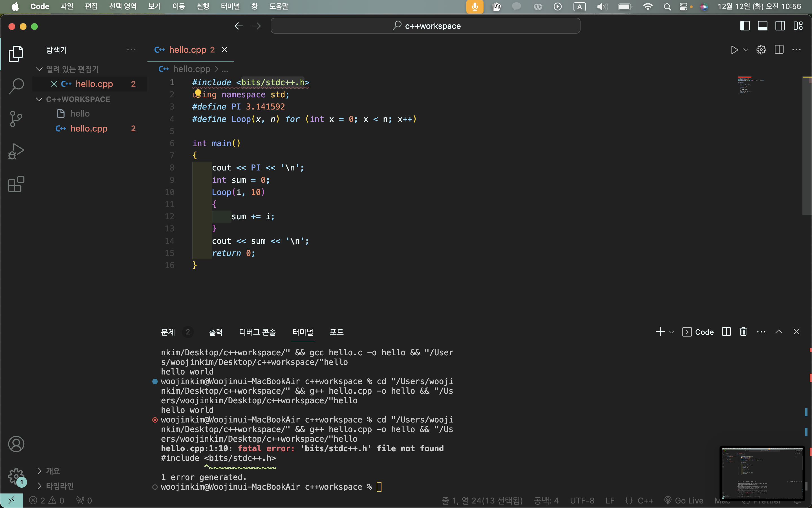812x508 pixels.
Task: Click the cursor position status entry
Action: coord(482,500)
